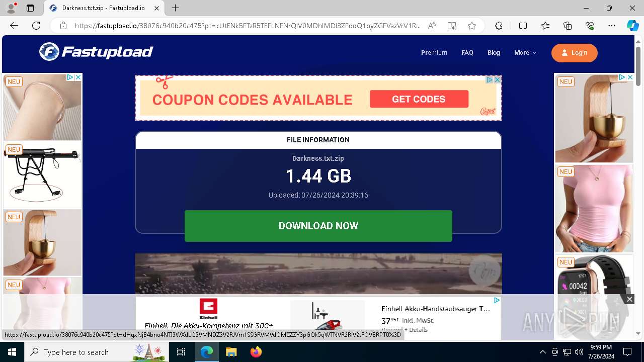
Task: Open Immersive Reader icon in address bar
Action: 452,26
